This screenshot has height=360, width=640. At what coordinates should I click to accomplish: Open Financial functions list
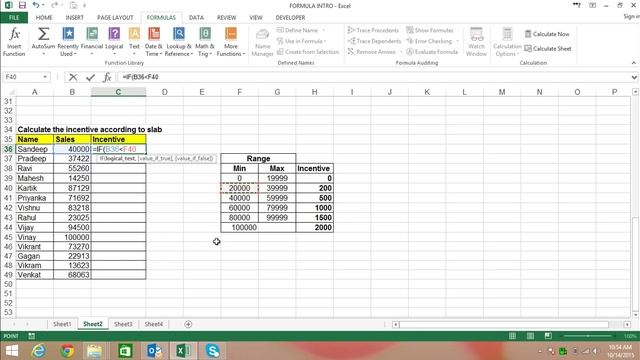click(92, 42)
